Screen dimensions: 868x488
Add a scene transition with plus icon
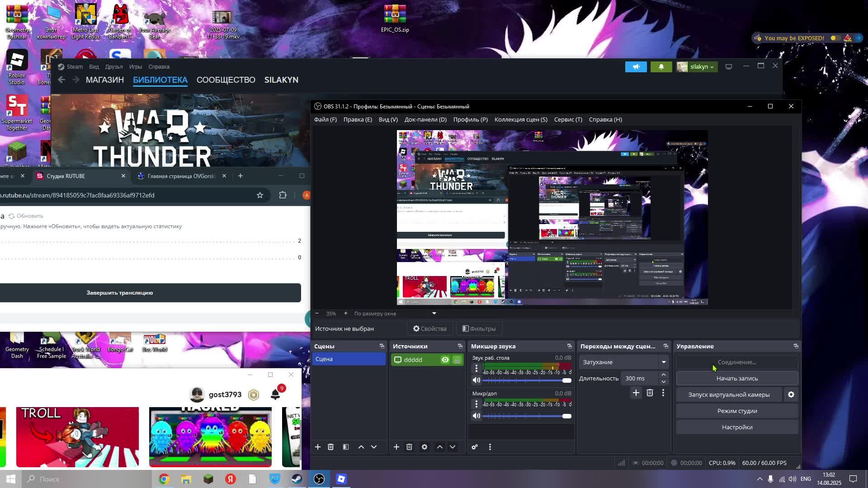(636, 393)
